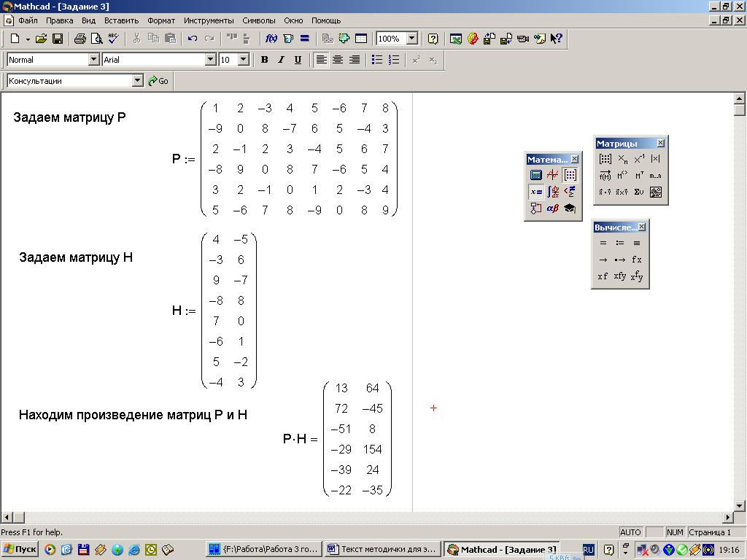The height and width of the screenshot is (560, 747).
Task: Open the Calculator palette in the Math toolbar
Action: [x=536, y=175]
